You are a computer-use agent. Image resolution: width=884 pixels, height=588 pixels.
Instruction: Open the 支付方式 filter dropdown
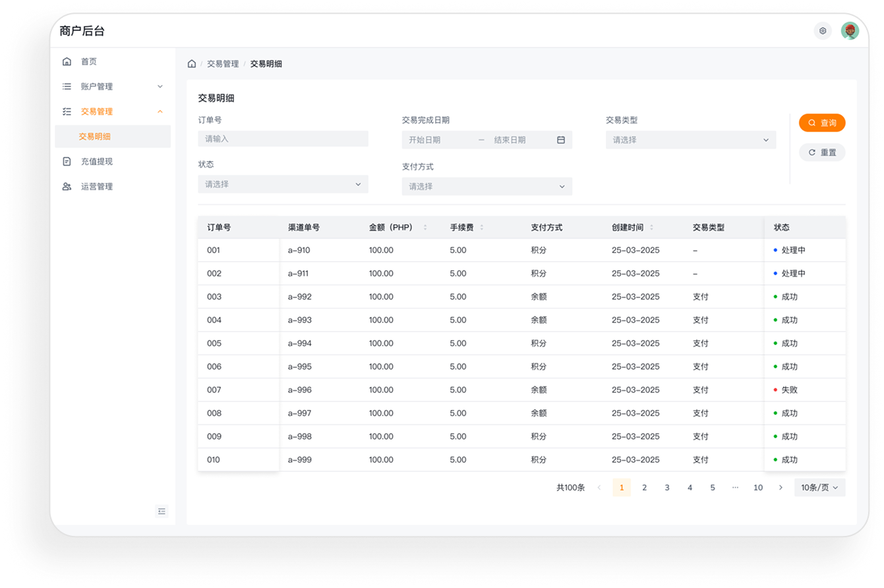click(x=487, y=187)
